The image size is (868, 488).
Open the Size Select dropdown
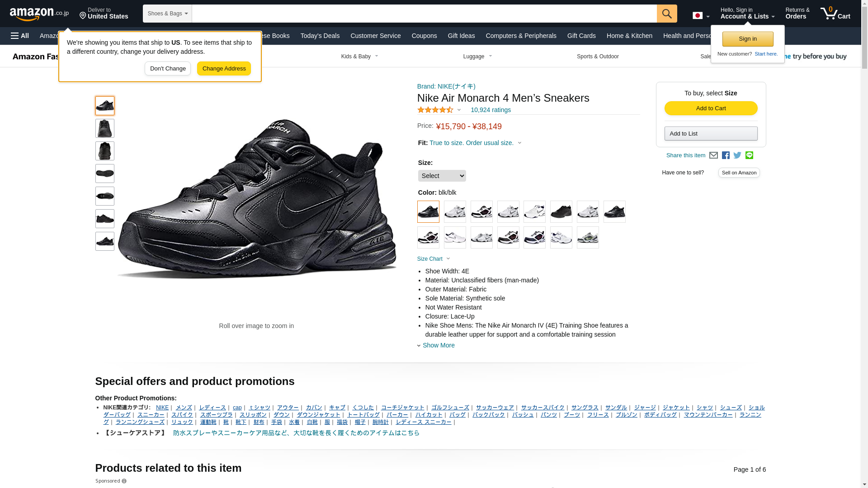coord(442,176)
